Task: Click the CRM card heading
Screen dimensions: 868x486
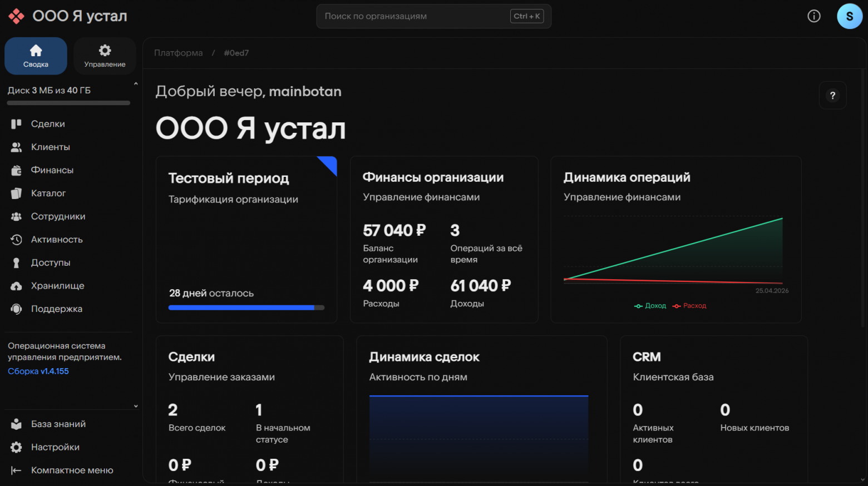Action: [x=647, y=357]
